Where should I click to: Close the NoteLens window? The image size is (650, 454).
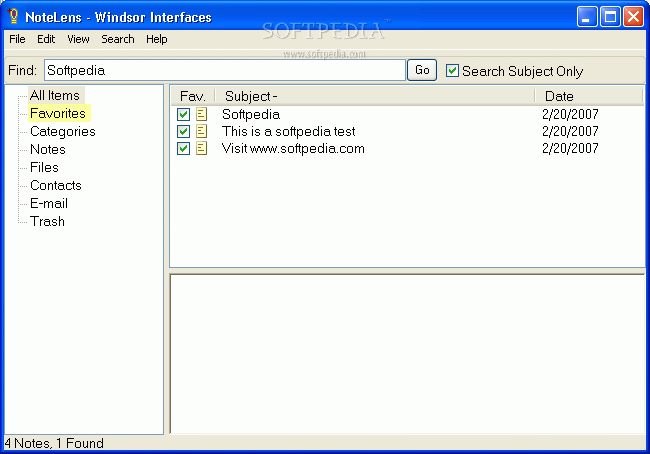[633, 17]
